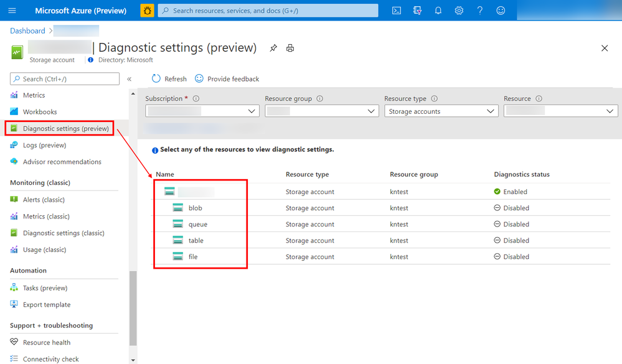
Task: Click kntest in the queue row
Action: [x=398, y=224]
